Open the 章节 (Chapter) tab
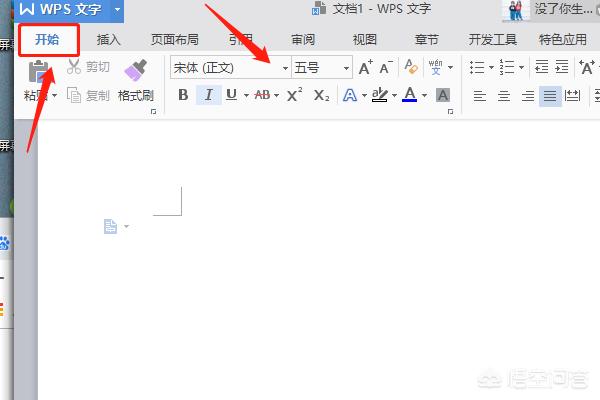 pos(427,39)
